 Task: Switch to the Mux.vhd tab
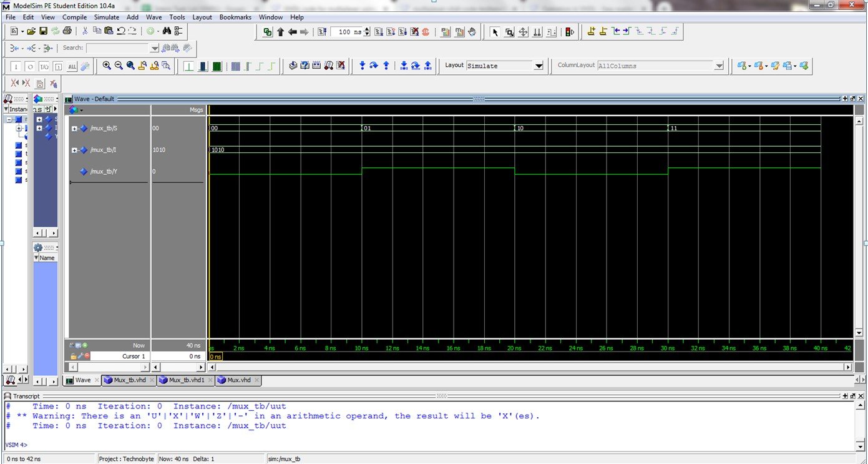(x=239, y=380)
